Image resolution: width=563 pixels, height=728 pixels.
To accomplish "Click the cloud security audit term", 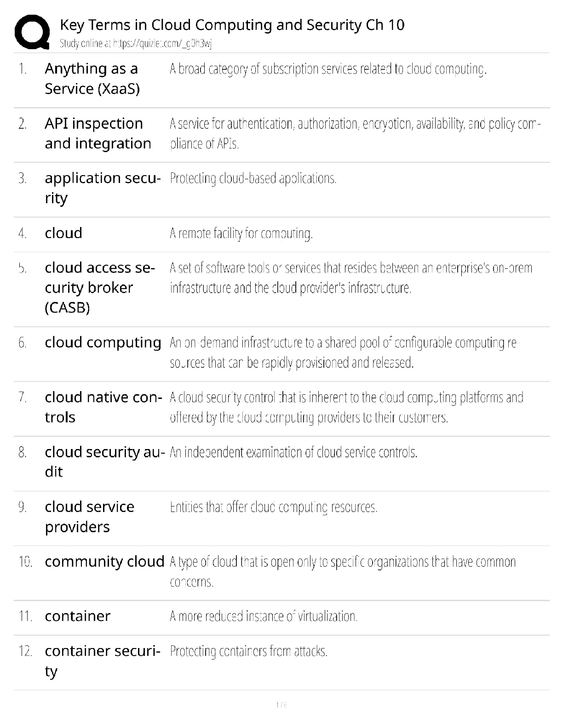I will click(104, 461).
